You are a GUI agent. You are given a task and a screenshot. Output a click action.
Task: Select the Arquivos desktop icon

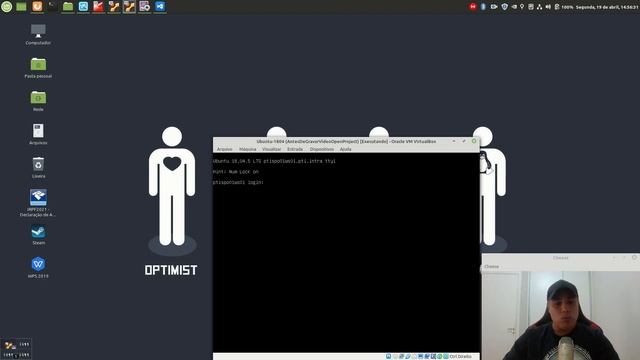tap(38, 134)
